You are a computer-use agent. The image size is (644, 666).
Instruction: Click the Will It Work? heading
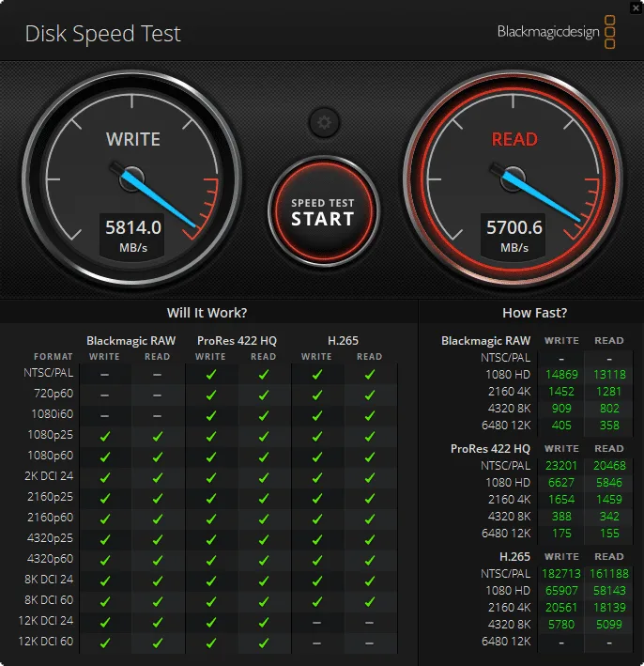[207, 313]
